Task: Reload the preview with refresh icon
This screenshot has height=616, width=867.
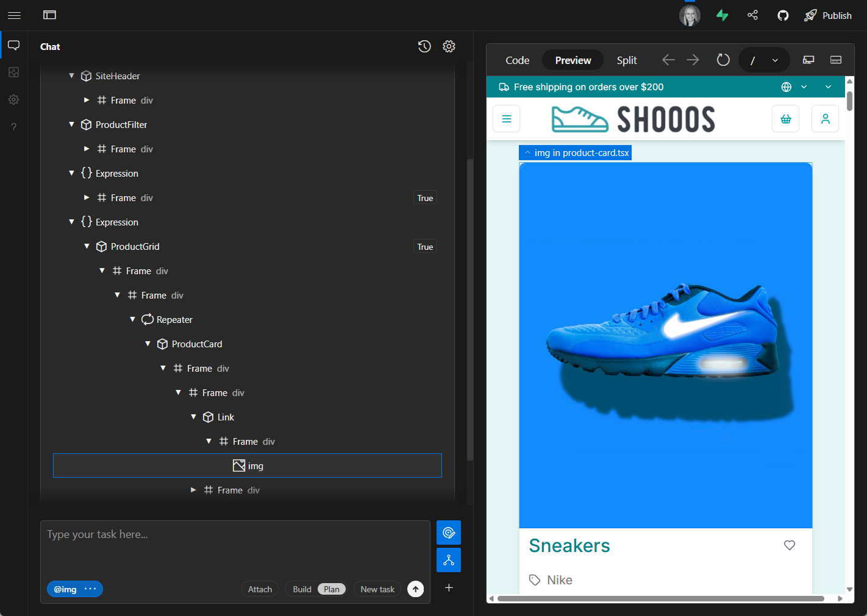Action: click(x=723, y=60)
